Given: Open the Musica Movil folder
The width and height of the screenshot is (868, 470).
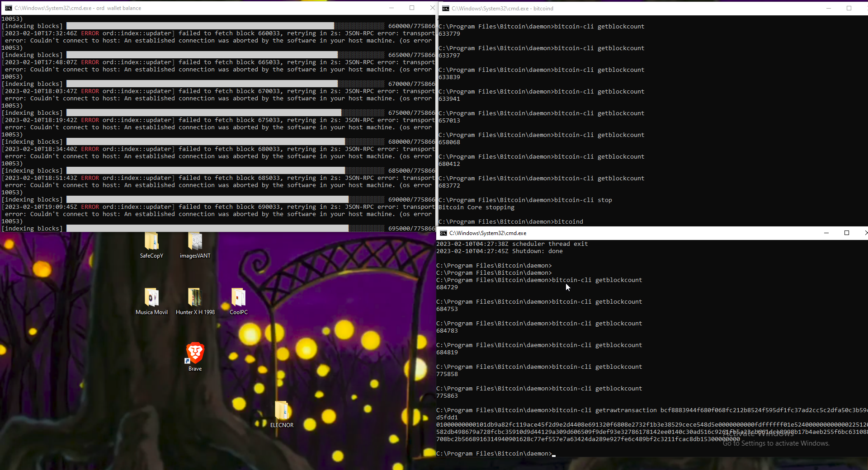Looking at the screenshot, I should (x=151, y=298).
